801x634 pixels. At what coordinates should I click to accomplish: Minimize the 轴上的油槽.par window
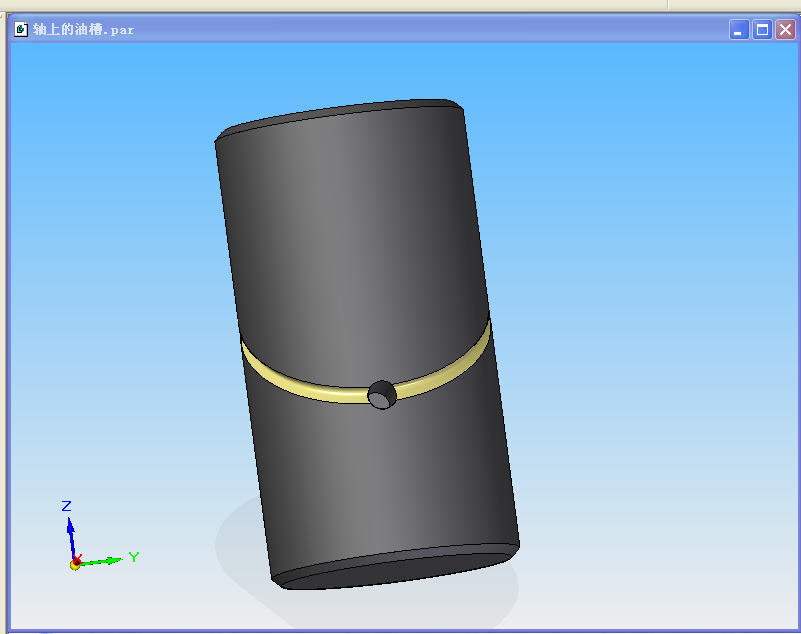pyautogui.click(x=739, y=30)
